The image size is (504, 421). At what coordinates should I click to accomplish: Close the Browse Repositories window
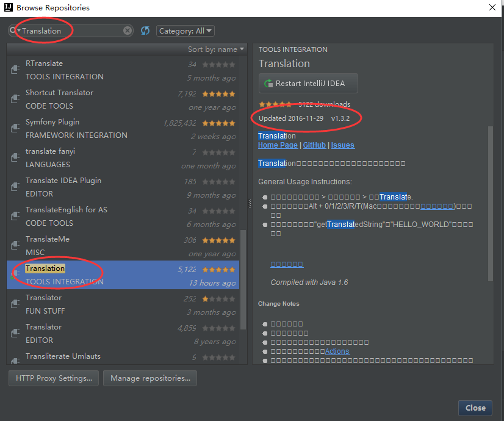[x=492, y=7]
